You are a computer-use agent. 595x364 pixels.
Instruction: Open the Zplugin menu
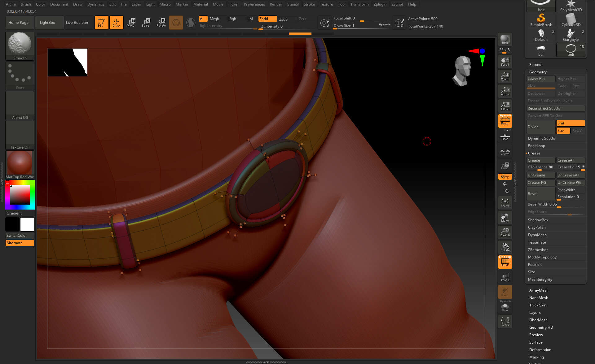coord(380,4)
